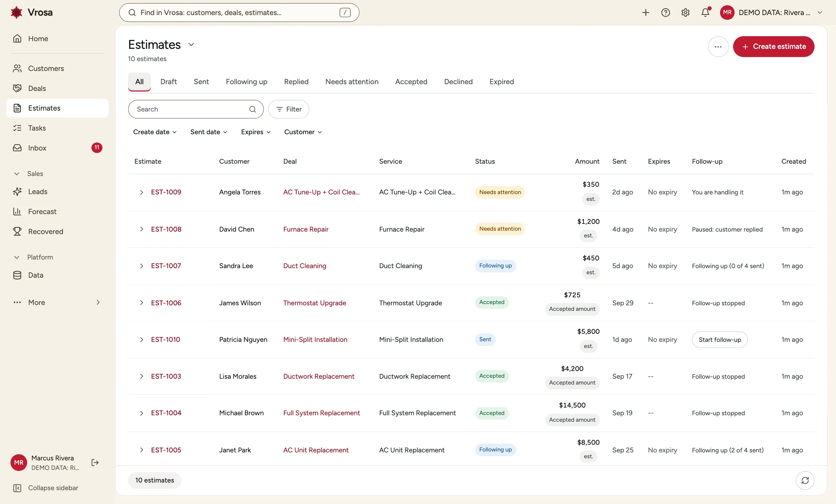Open the Estimates title dropdown chevron
The image size is (836, 504).
[x=191, y=45]
